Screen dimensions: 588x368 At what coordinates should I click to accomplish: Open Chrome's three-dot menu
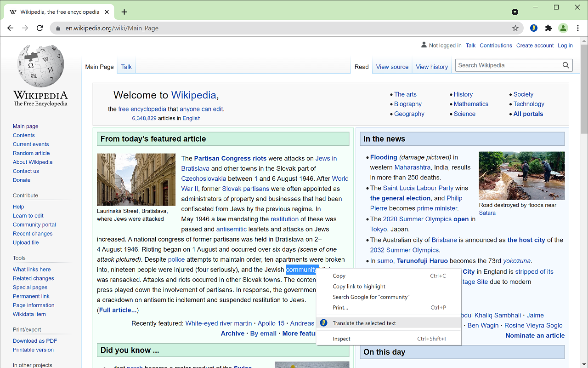point(578,28)
